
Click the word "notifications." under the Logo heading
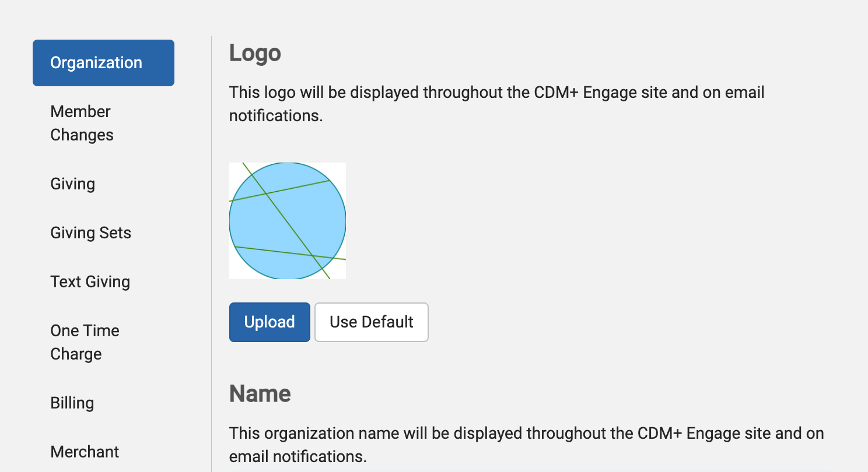(276, 116)
